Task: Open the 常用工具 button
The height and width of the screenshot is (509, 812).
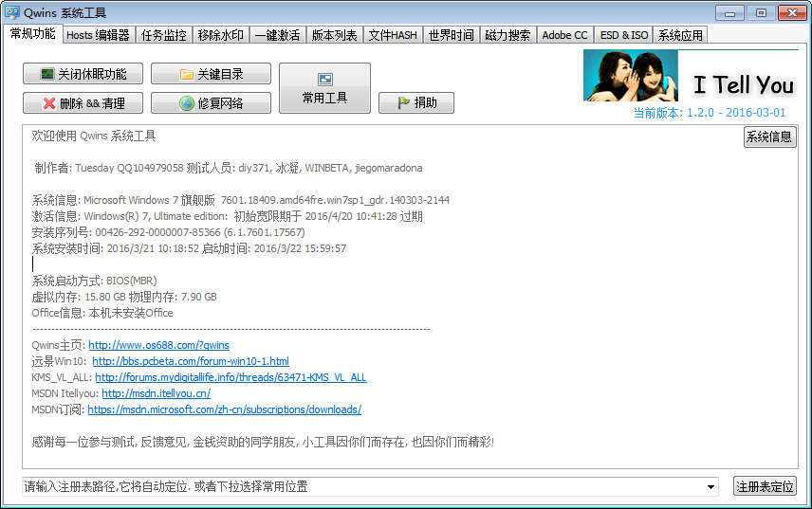Action: [324, 88]
